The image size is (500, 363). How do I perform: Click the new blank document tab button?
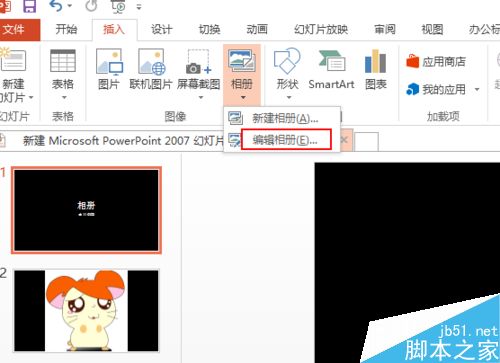(366, 141)
